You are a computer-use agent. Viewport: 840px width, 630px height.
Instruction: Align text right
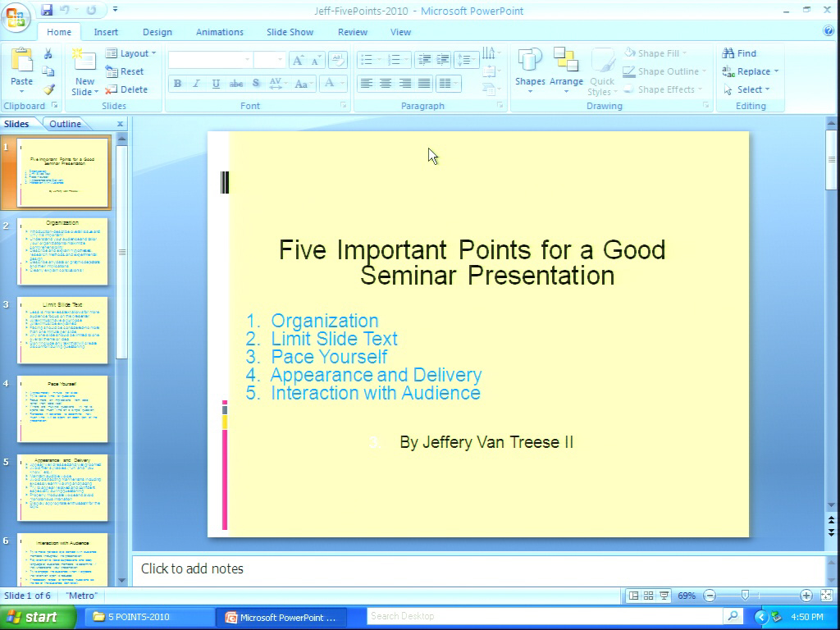405,83
